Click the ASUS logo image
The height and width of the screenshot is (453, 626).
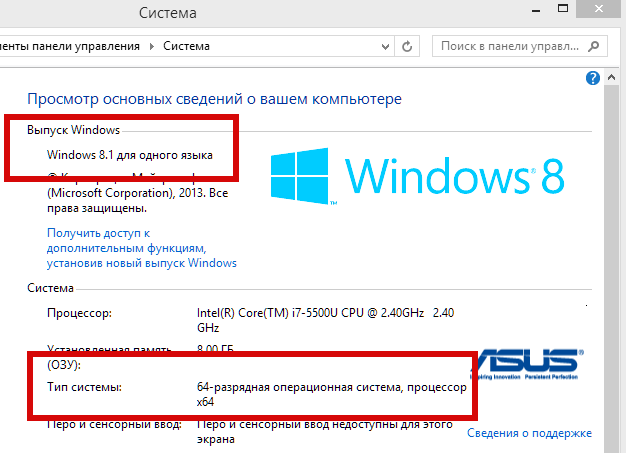(x=527, y=364)
